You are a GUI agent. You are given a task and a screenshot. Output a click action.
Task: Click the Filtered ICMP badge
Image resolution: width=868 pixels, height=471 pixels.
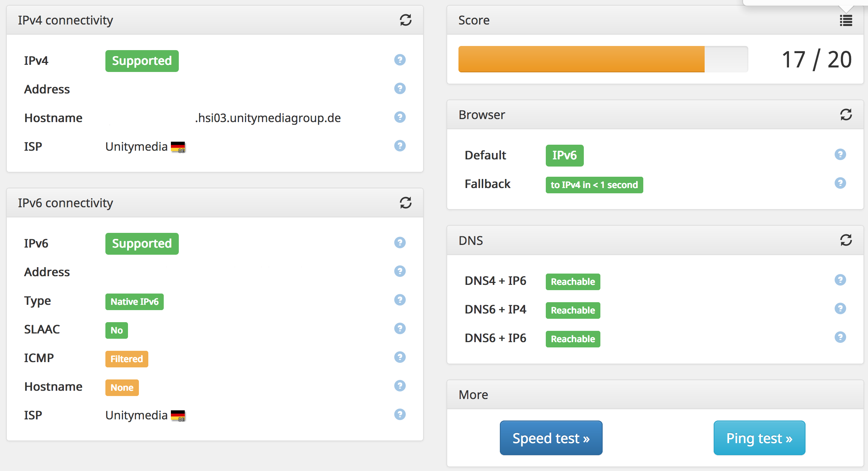click(x=126, y=359)
